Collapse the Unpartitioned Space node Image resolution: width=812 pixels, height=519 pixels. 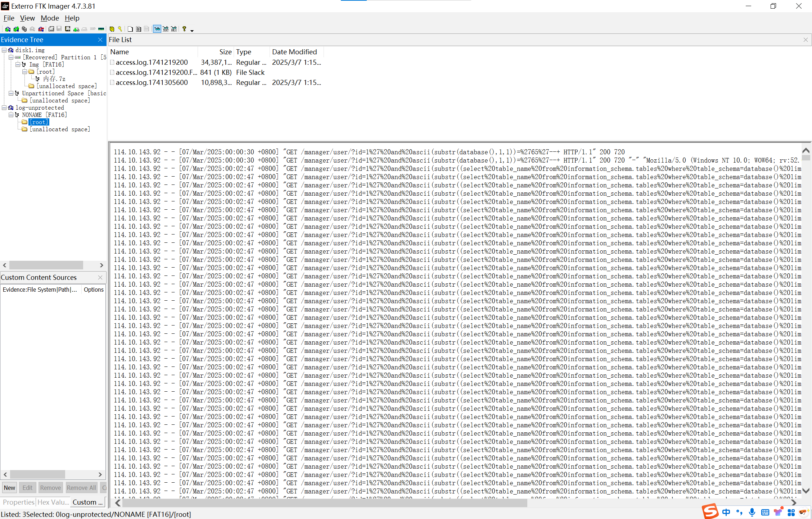click(x=11, y=94)
